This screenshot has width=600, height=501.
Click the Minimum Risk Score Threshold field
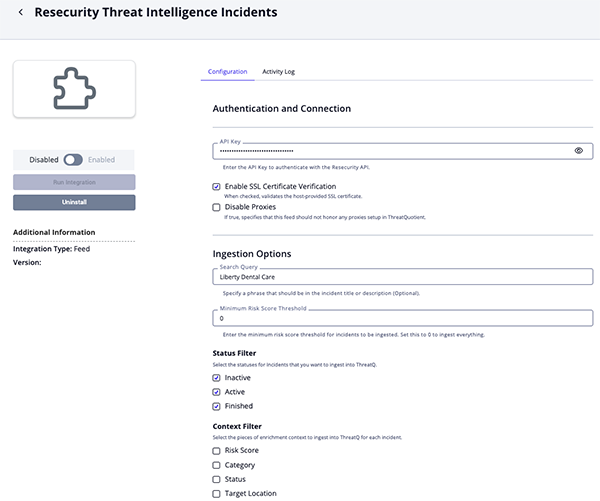pyautogui.click(x=402, y=318)
